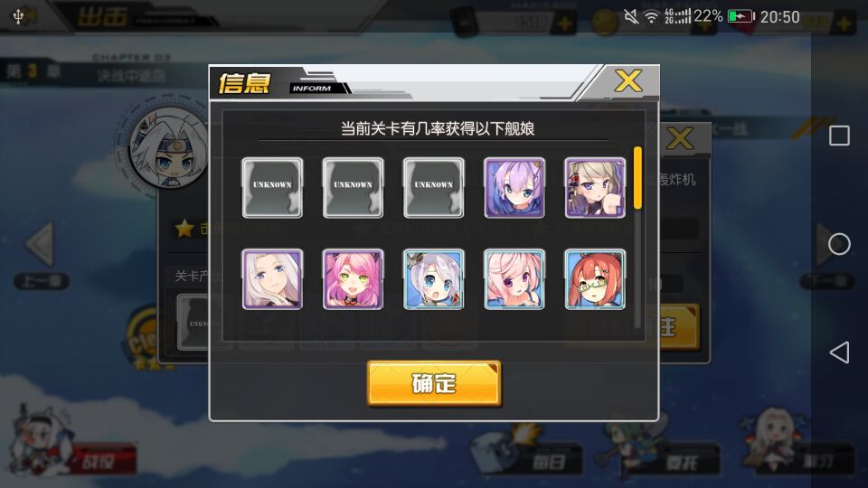Select the third UNKNOWN ship card
This screenshot has width=868, height=488.
click(433, 188)
